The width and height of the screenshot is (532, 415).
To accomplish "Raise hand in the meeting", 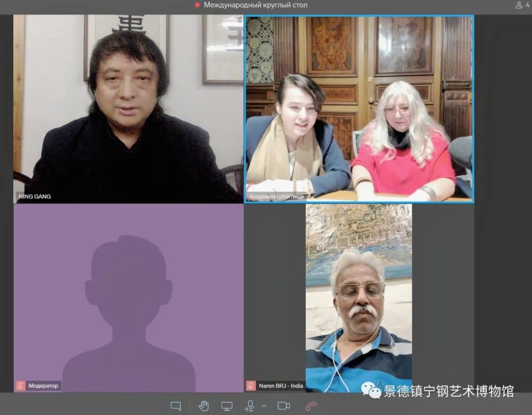I will (203, 406).
